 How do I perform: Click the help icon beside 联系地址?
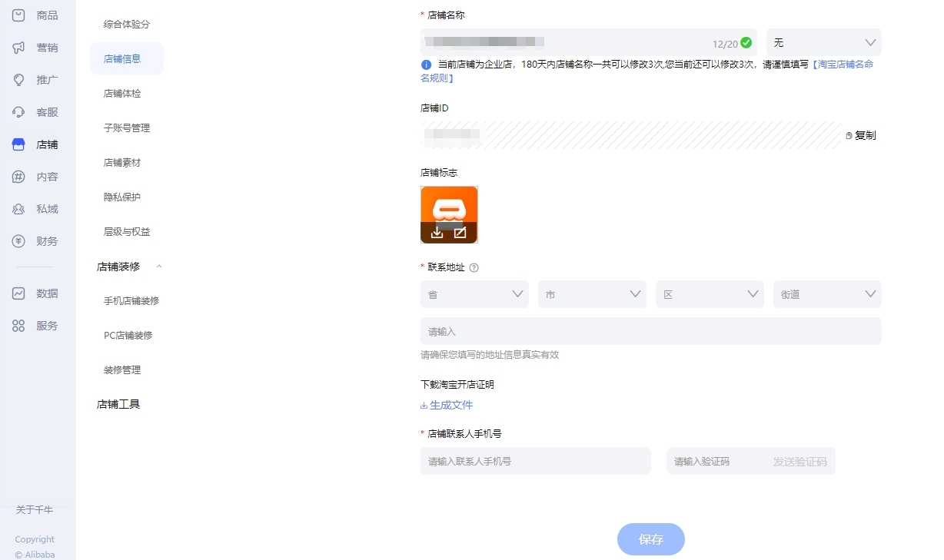pyautogui.click(x=474, y=267)
